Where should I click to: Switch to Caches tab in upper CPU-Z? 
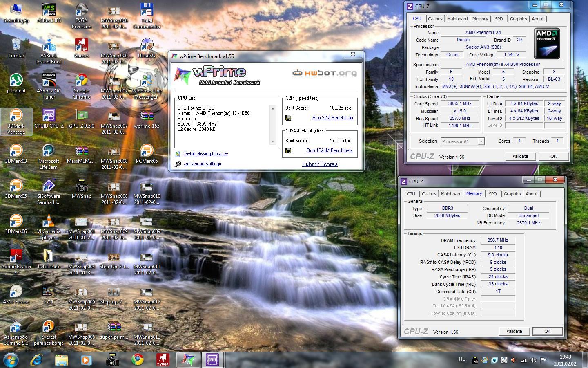435,19
